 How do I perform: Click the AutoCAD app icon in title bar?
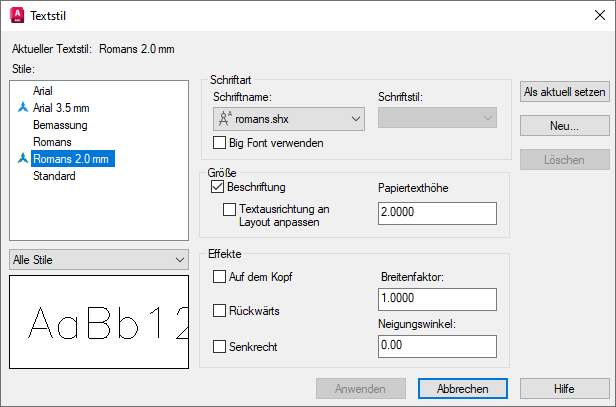coord(17,15)
